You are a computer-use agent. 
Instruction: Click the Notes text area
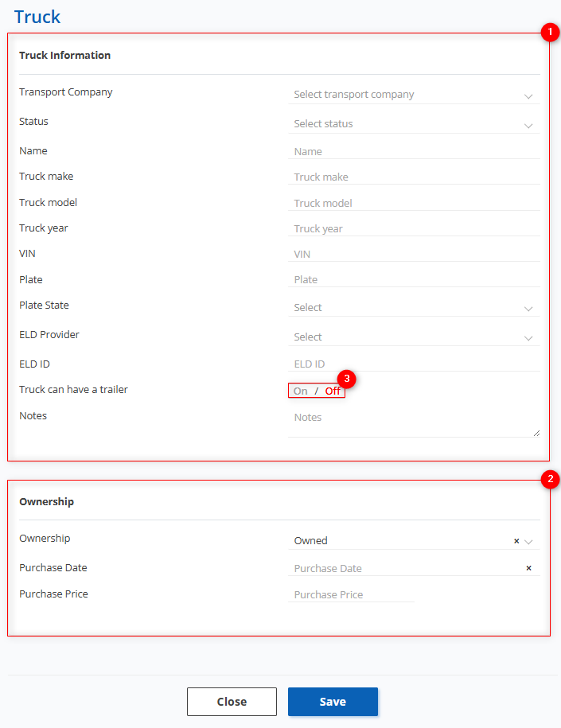click(x=413, y=422)
